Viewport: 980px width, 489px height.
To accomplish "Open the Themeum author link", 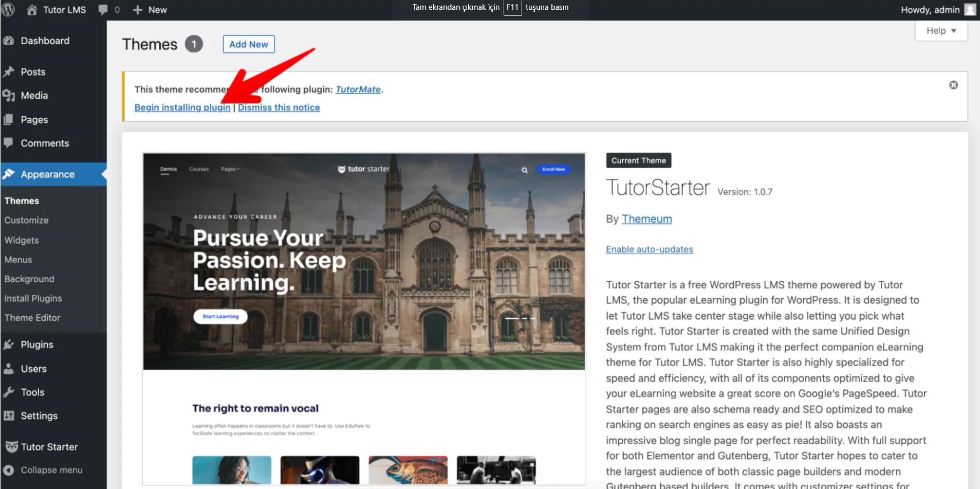I will pyautogui.click(x=646, y=219).
